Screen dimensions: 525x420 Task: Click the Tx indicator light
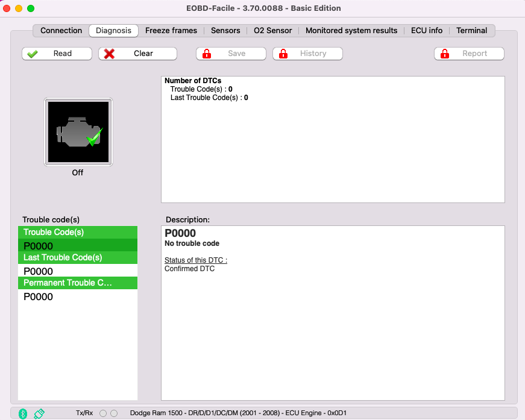pos(102,413)
